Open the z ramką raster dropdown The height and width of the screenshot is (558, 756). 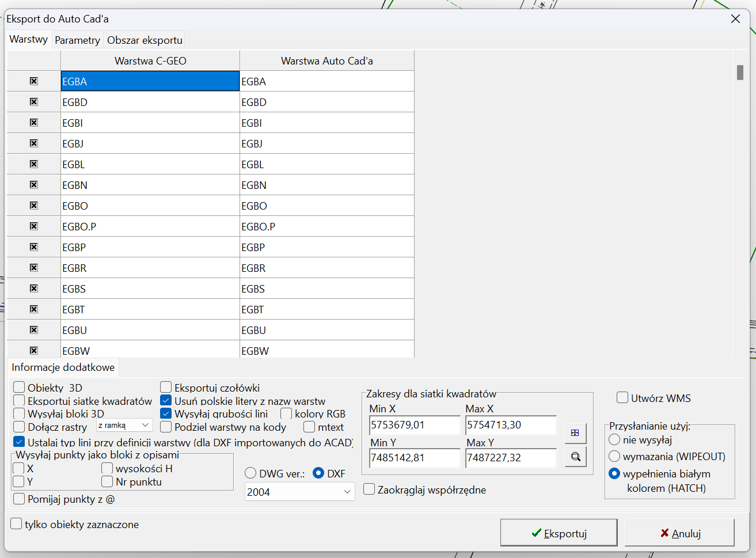tap(124, 426)
